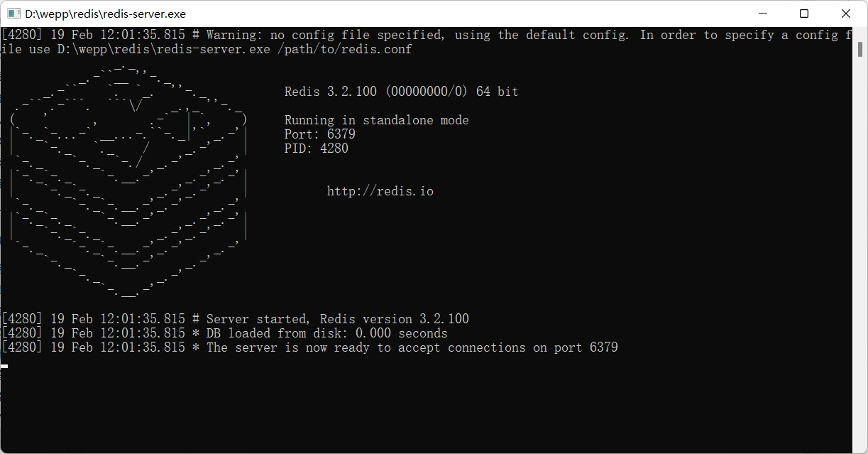Click the config file warning message
This screenshot has width=868, height=454.
426,34
